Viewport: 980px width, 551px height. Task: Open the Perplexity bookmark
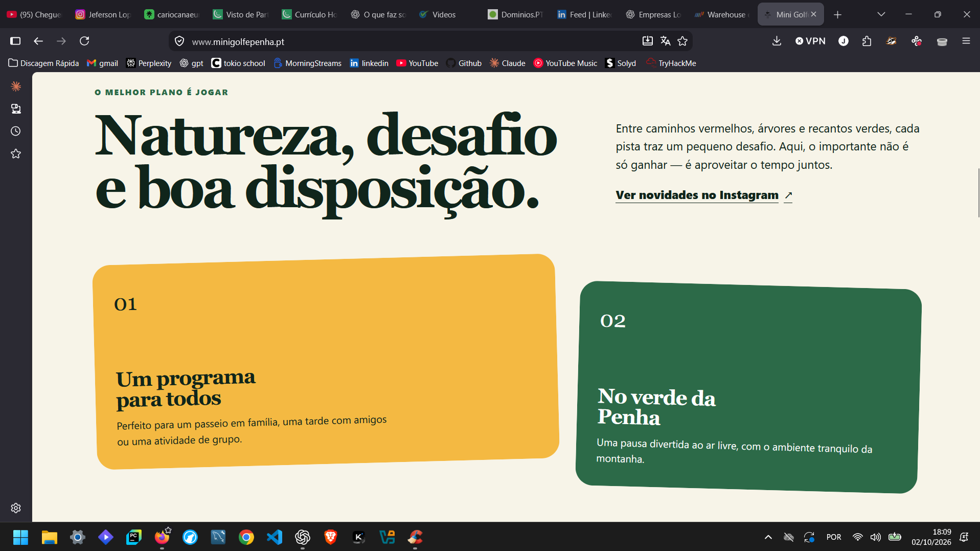(x=149, y=63)
